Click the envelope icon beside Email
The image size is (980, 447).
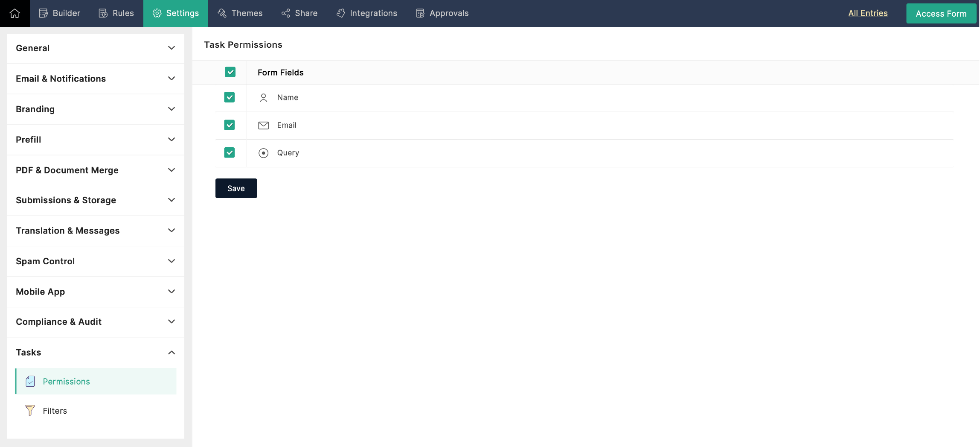click(x=264, y=125)
